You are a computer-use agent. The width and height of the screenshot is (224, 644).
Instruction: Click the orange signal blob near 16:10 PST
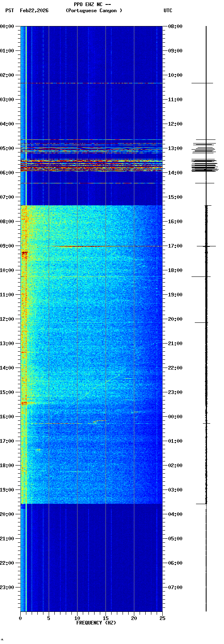pyautogui.click(x=99, y=421)
